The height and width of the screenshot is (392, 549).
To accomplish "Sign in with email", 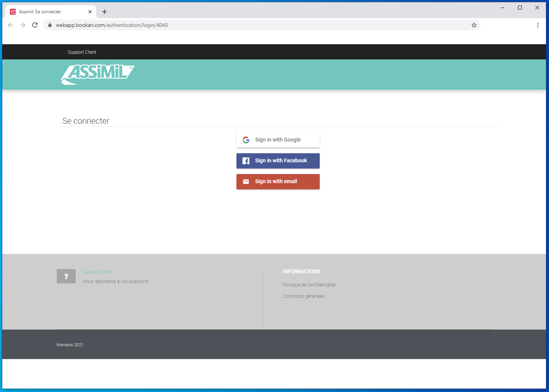I will tap(278, 182).
